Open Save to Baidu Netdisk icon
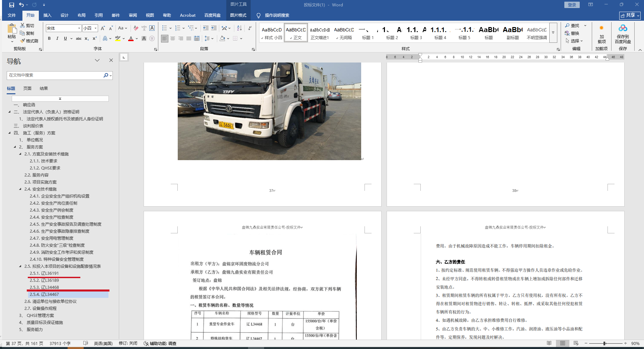The image size is (644, 349). [x=623, y=34]
